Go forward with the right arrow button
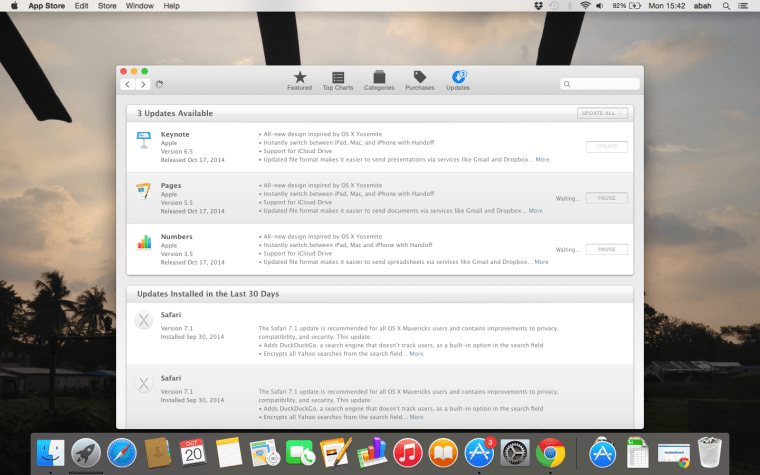The image size is (760, 475). point(142,84)
